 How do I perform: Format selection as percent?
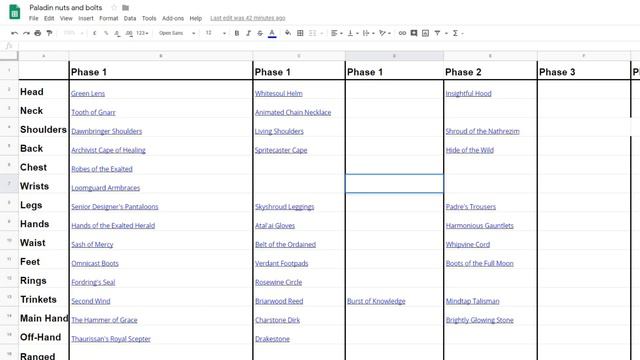point(106,33)
